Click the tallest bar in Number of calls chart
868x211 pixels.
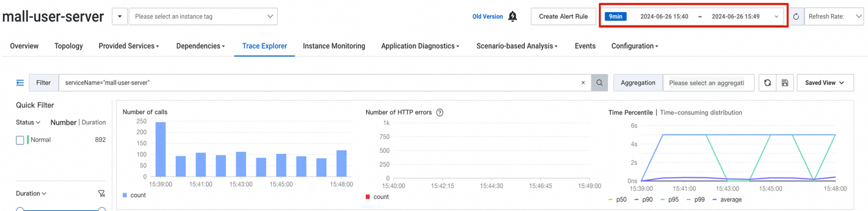tap(161, 149)
